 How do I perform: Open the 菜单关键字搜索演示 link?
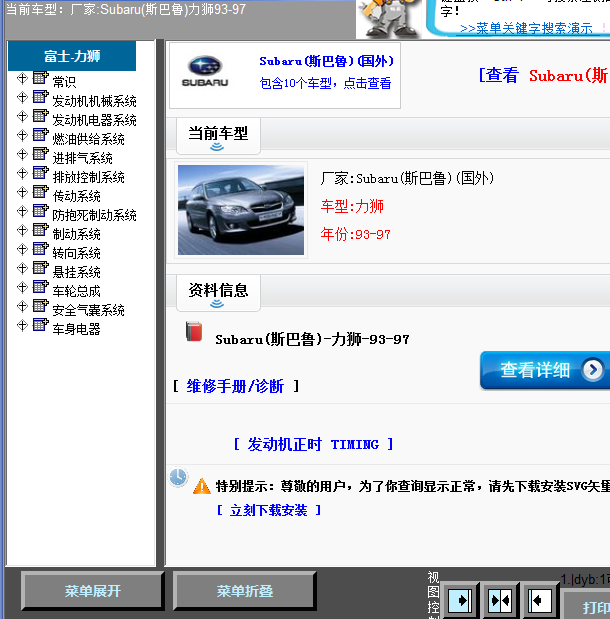coord(526,28)
